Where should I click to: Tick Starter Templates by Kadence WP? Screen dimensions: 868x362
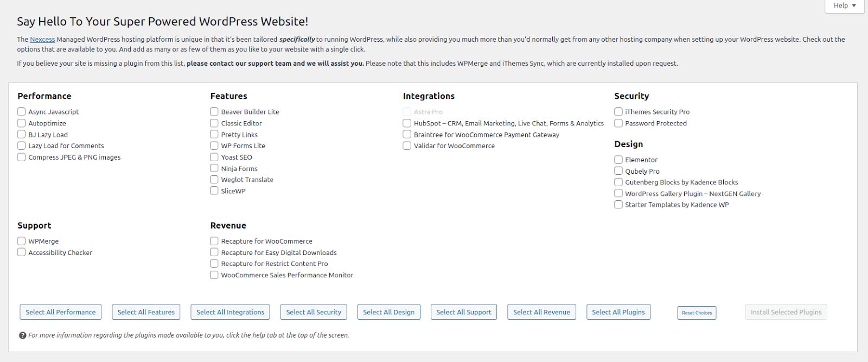[x=618, y=205]
